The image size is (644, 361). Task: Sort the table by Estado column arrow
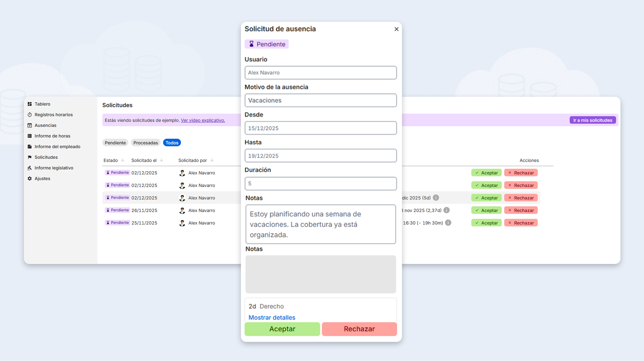point(123,160)
